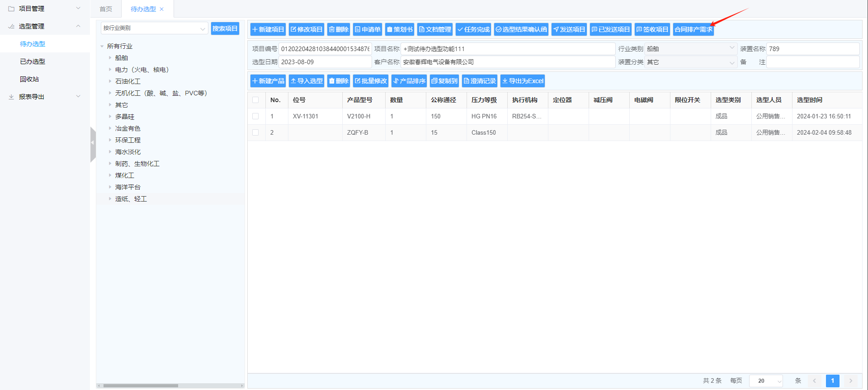Screen dimensions: 868x390
Task: Check the row for XV-11301
Action: [256, 116]
